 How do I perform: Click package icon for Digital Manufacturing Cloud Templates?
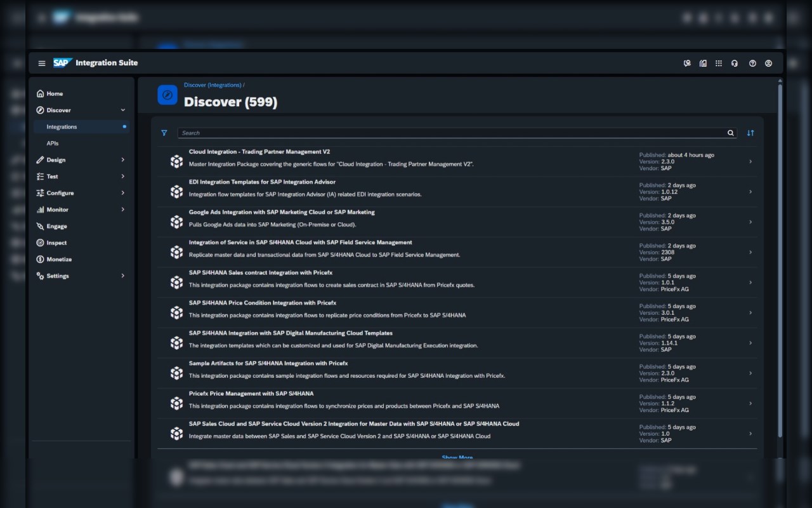click(176, 343)
